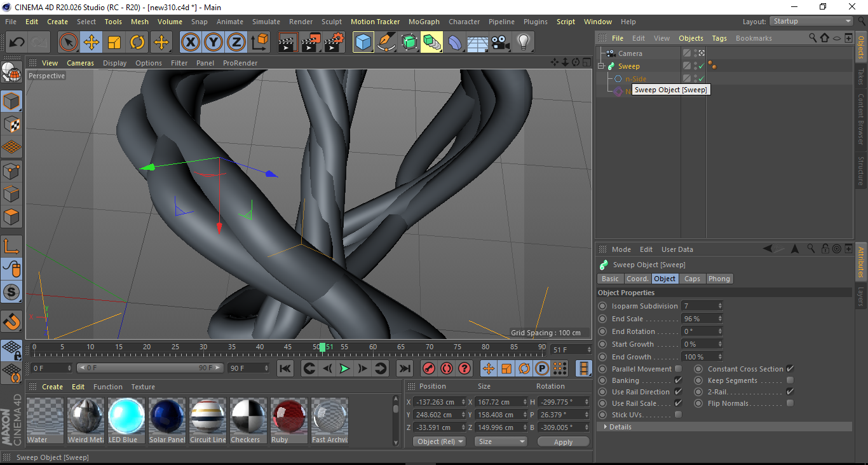Image resolution: width=868 pixels, height=465 pixels.
Task: Activate the Scale tool
Action: tap(114, 43)
